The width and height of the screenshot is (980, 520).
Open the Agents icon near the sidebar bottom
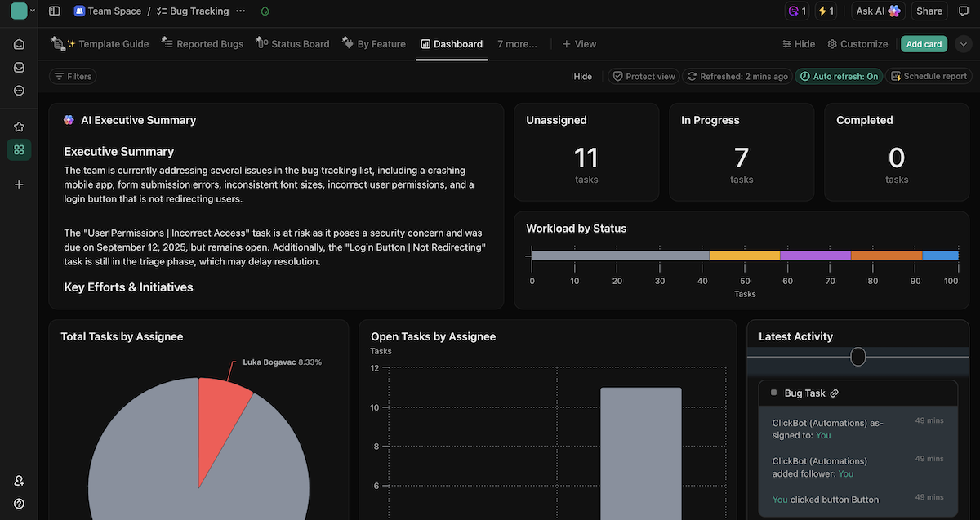pos(19,480)
